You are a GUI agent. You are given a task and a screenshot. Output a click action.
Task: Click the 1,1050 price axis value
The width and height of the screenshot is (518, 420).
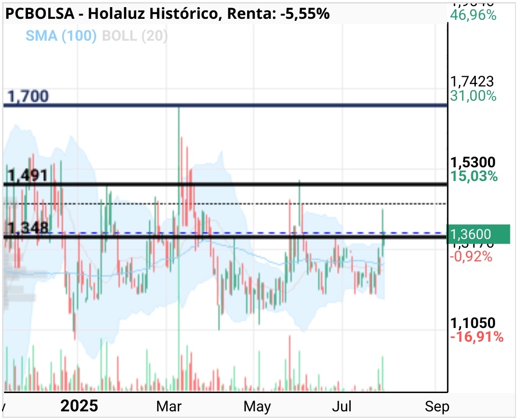coord(473,323)
